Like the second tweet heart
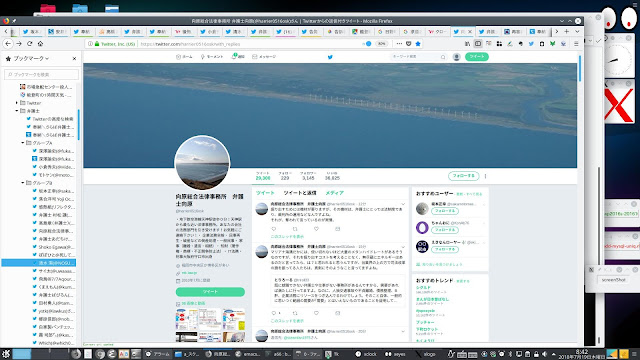 coord(316,313)
